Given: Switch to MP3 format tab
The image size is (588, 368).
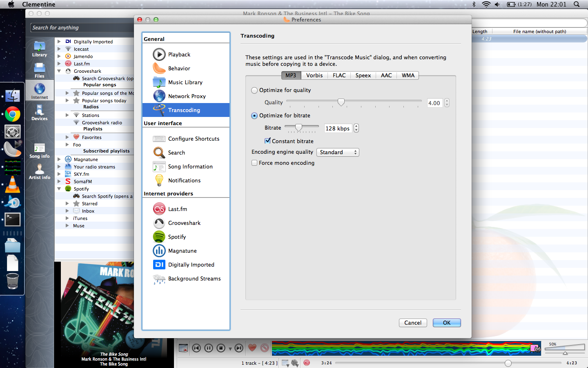Looking at the screenshot, I should (291, 75).
